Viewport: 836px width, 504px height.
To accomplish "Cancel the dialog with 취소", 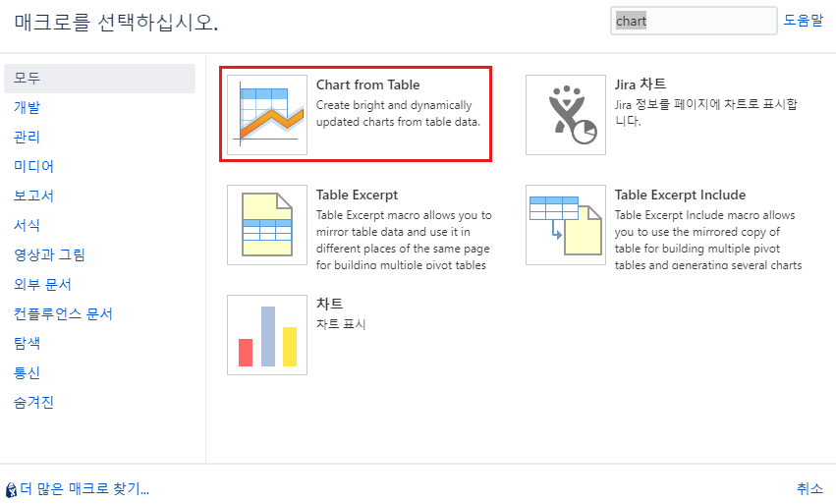I will coord(809,488).
